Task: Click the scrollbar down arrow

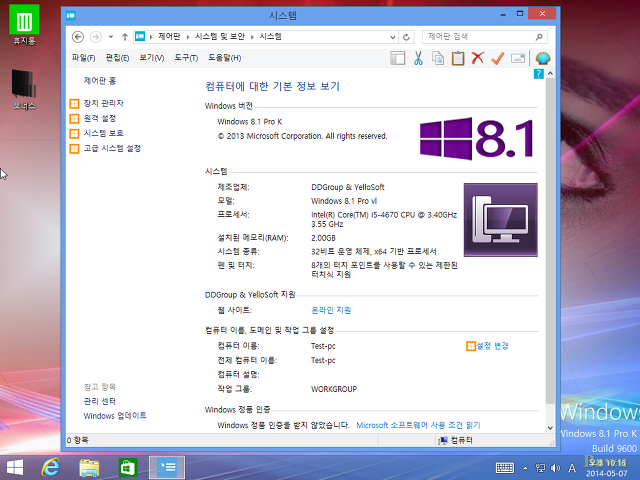Action: (550, 428)
